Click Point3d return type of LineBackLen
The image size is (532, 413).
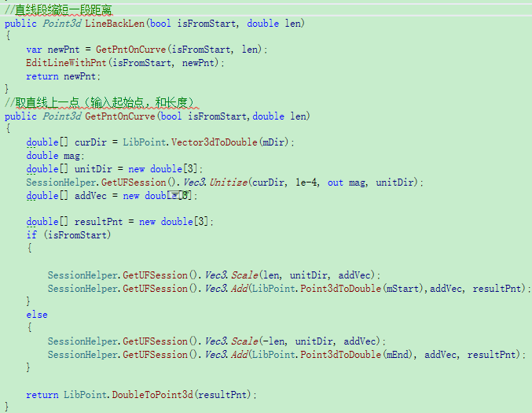click(62, 24)
